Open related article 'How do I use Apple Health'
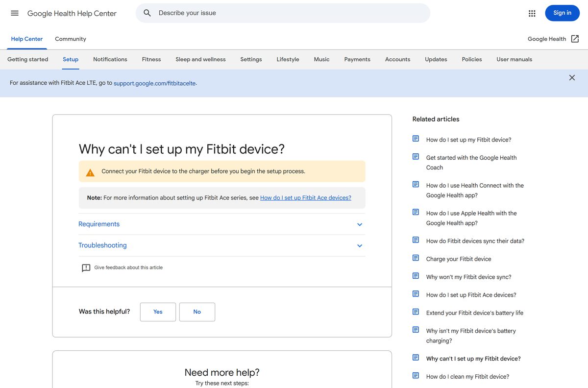Image resolution: width=588 pixels, height=388 pixels. pyautogui.click(x=471, y=218)
